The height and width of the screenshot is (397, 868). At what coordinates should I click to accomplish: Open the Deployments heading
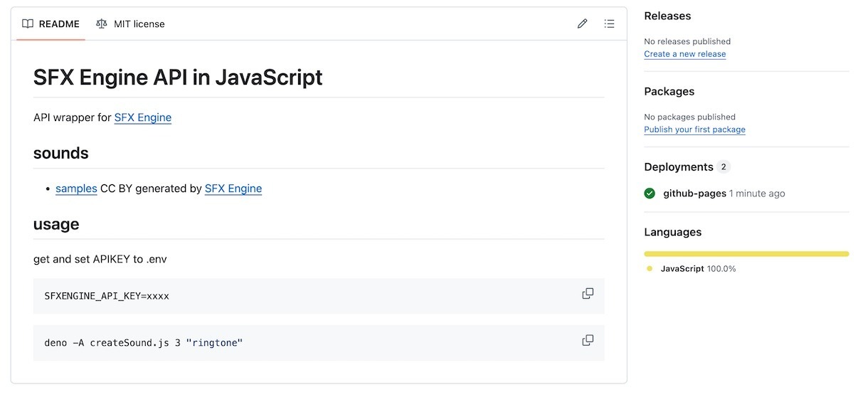[x=679, y=166]
